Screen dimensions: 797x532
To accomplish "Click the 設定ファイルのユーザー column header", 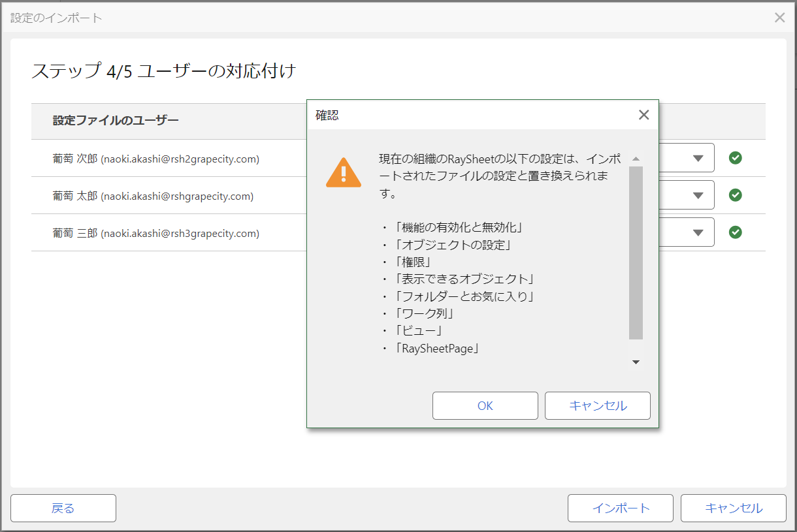I will tap(116, 120).
